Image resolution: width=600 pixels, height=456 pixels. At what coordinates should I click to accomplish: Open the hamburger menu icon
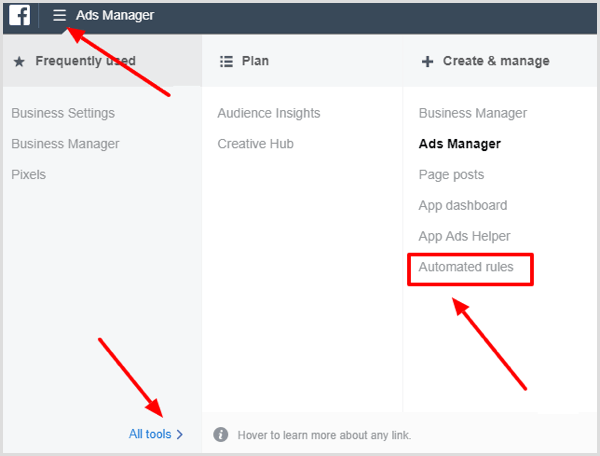point(59,15)
